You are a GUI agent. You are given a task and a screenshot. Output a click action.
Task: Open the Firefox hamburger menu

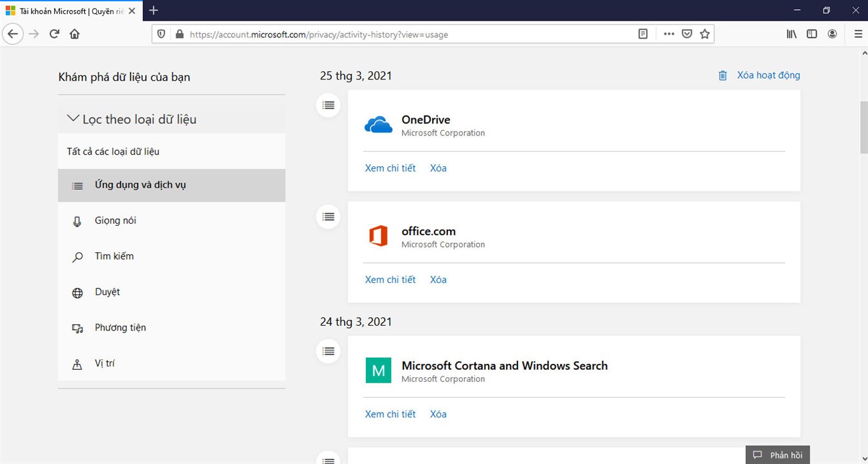pyautogui.click(x=858, y=34)
